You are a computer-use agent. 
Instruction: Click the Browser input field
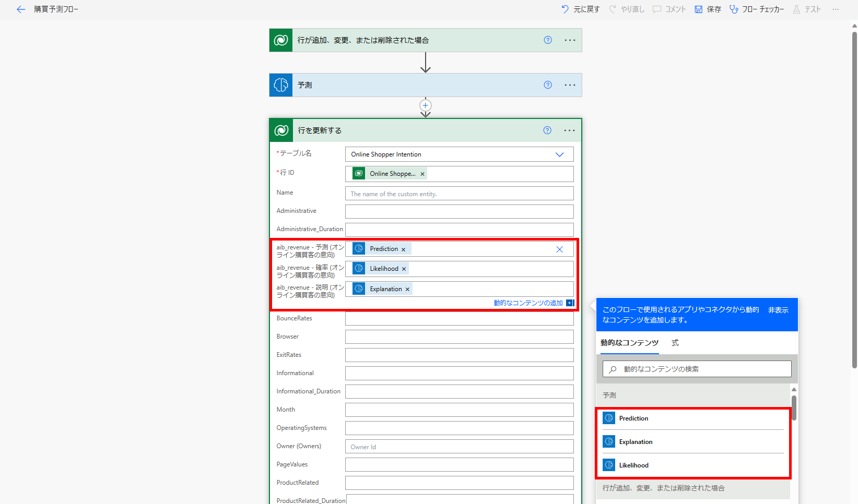pyautogui.click(x=460, y=337)
